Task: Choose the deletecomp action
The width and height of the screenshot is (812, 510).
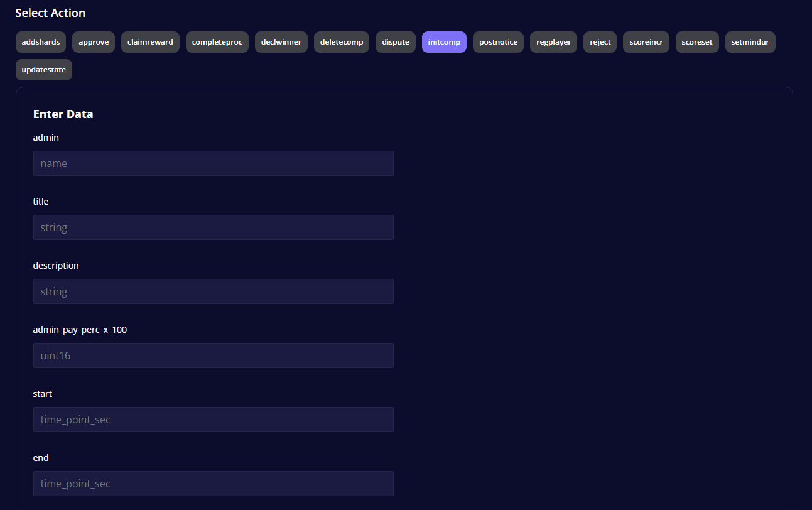Action: (x=342, y=42)
